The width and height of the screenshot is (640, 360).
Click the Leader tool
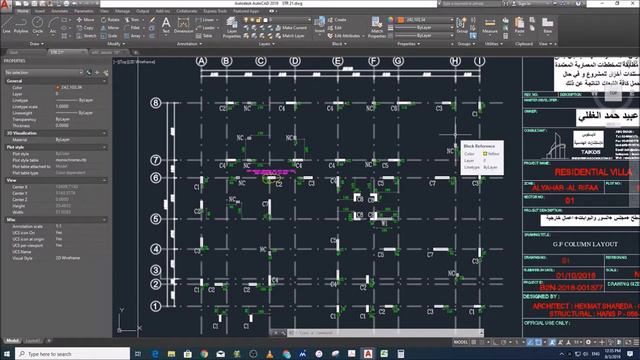point(205,28)
